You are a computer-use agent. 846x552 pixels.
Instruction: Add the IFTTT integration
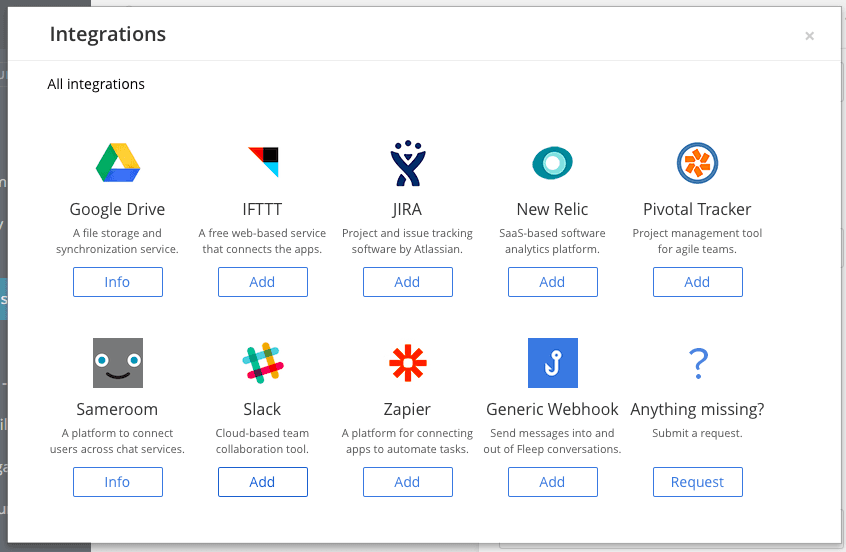(263, 282)
